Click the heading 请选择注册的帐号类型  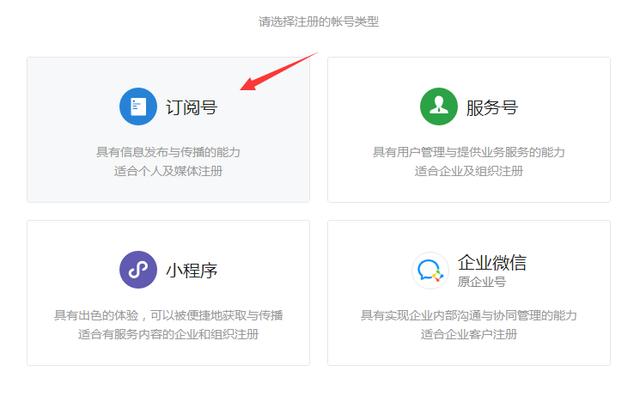319,22
